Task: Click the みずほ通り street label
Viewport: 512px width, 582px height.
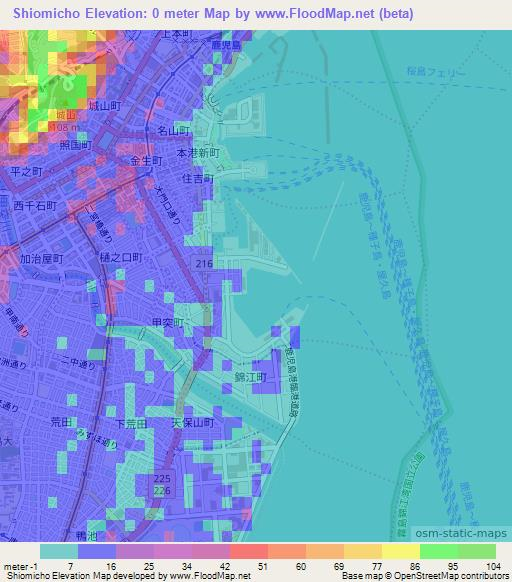Action: [97, 438]
